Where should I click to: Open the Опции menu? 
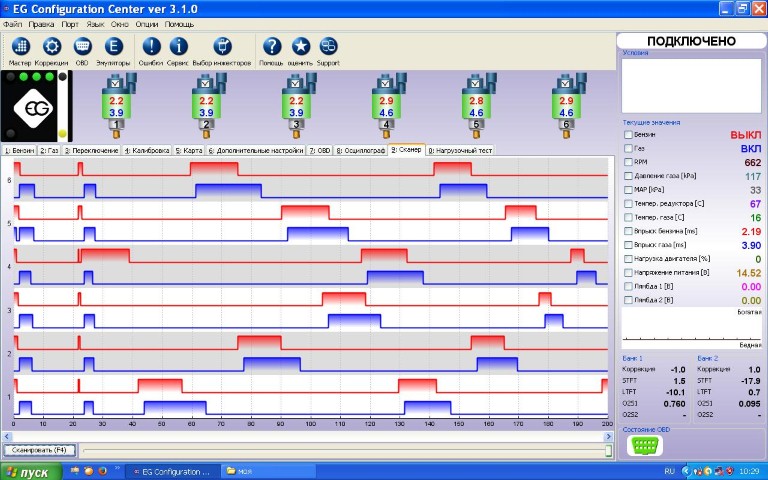point(147,22)
